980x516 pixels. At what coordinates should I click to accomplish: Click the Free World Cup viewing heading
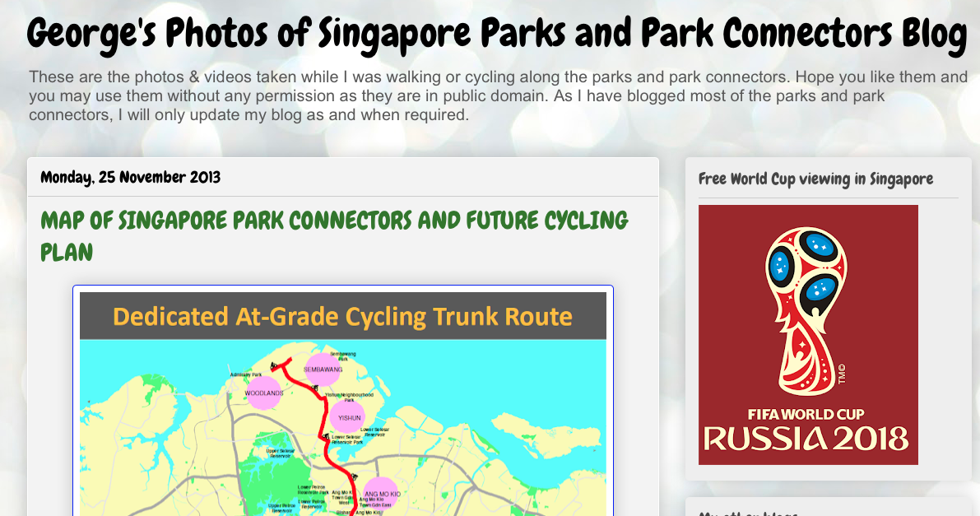[x=815, y=179]
